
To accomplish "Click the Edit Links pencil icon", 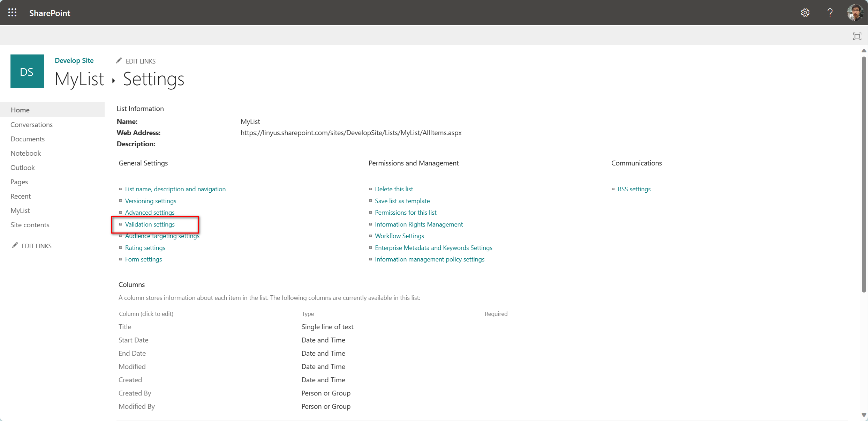I will point(119,60).
